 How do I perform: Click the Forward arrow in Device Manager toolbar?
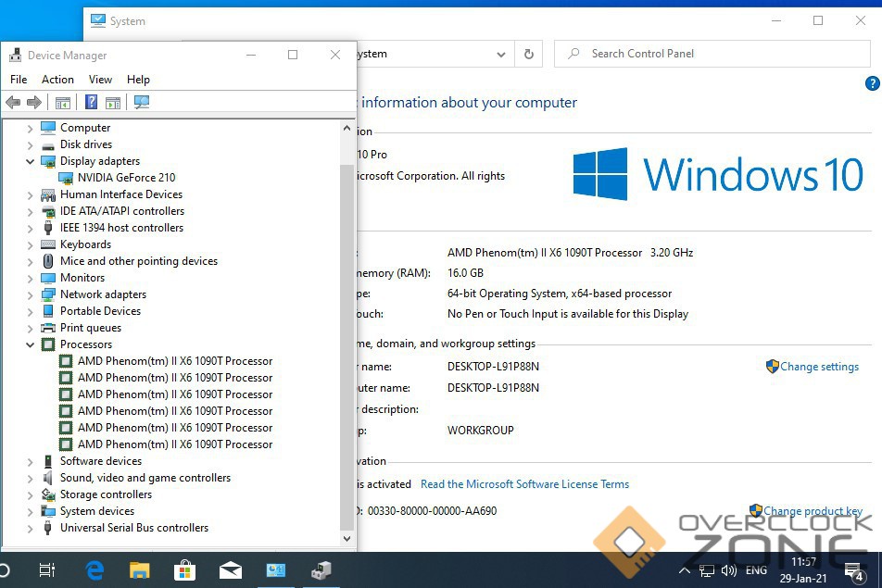point(34,102)
